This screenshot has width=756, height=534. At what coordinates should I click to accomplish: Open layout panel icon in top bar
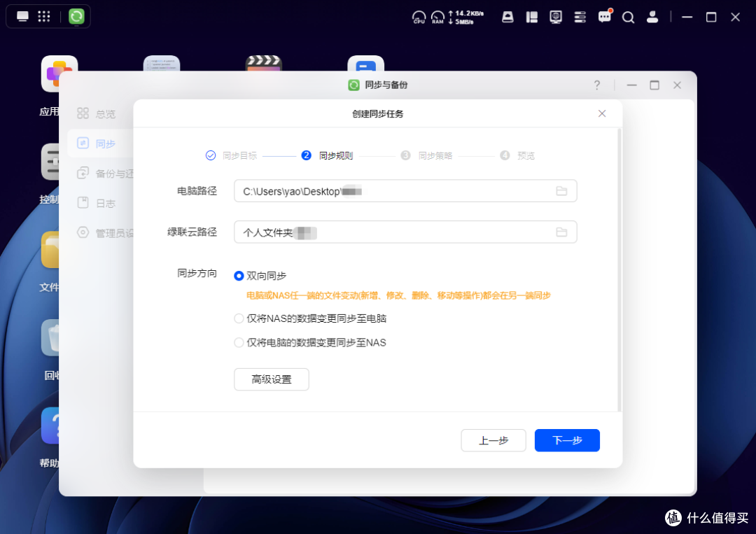click(532, 17)
